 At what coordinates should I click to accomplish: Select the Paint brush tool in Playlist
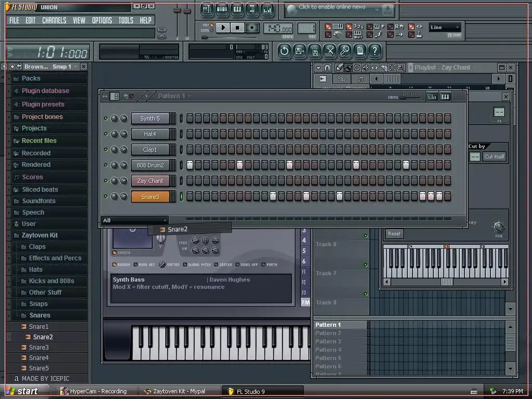coord(348,68)
